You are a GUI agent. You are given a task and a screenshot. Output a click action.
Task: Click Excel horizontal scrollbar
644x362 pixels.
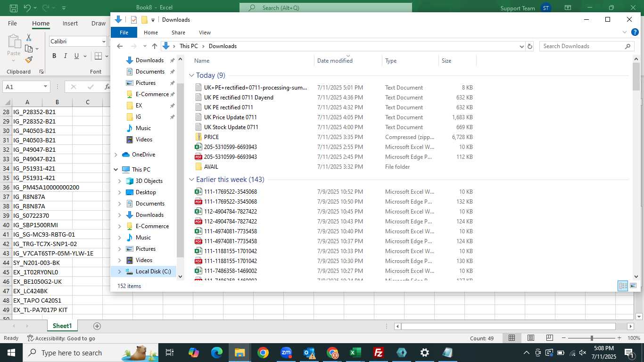(x=508, y=326)
